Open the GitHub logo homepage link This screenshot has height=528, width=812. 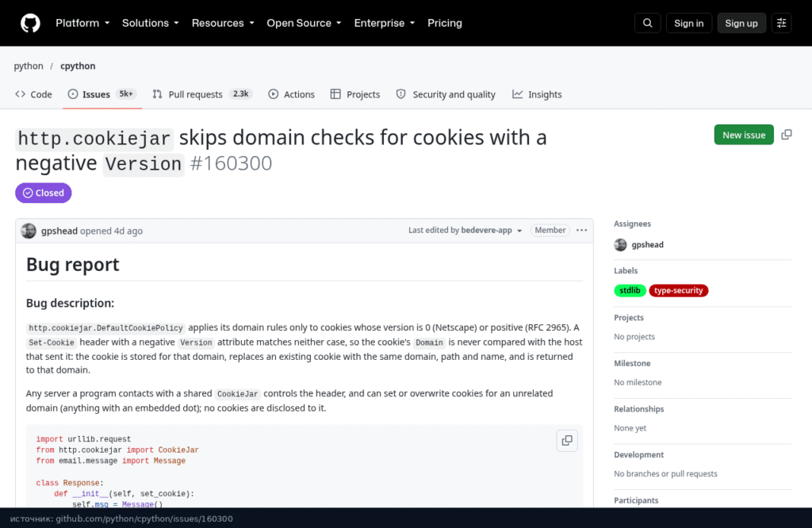tap(30, 23)
